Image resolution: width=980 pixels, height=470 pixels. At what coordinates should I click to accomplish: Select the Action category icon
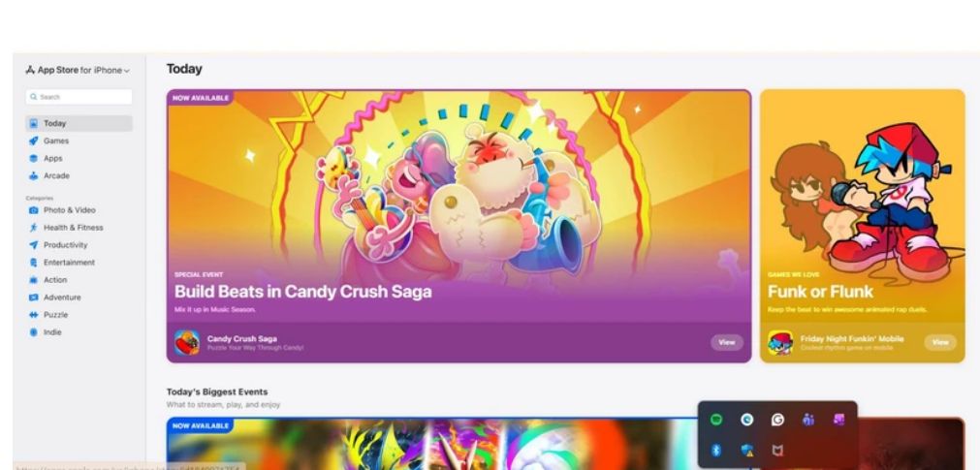click(x=34, y=280)
